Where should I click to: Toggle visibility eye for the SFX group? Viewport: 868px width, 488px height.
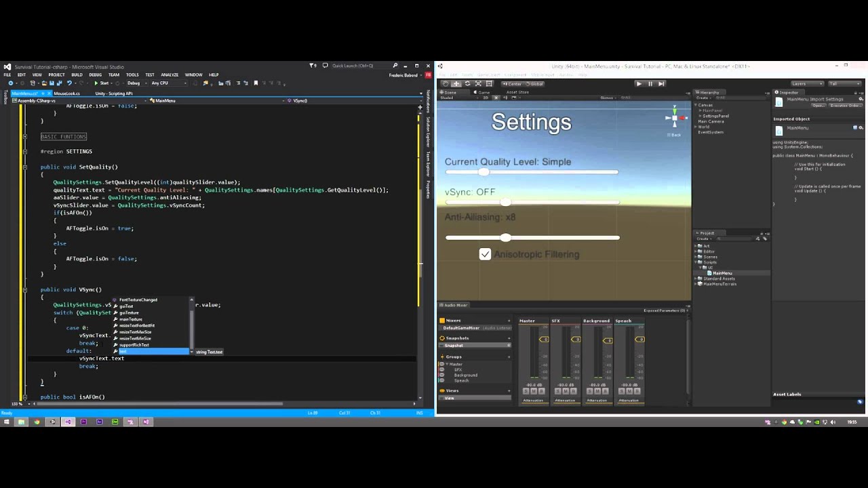(442, 369)
